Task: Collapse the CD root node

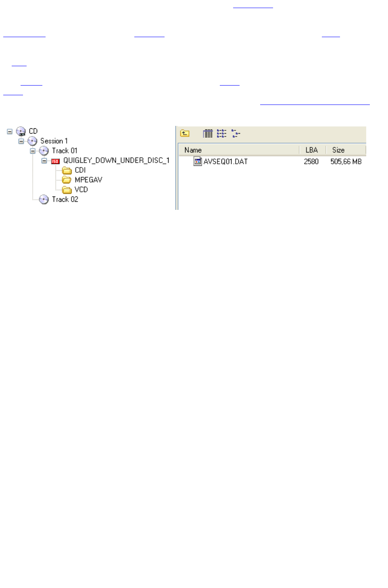Action: [x=10, y=132]
